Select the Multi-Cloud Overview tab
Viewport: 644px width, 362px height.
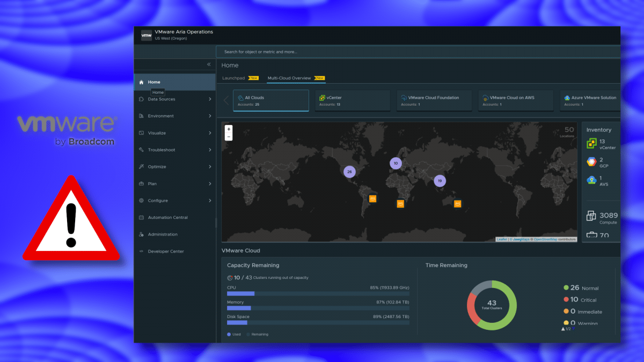click(289, 78)
